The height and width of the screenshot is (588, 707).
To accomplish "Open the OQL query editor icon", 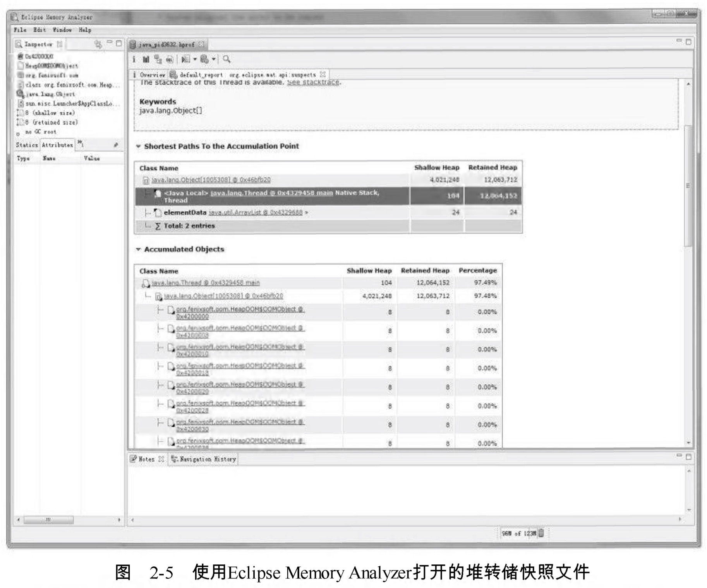I will tap(169, 59).
